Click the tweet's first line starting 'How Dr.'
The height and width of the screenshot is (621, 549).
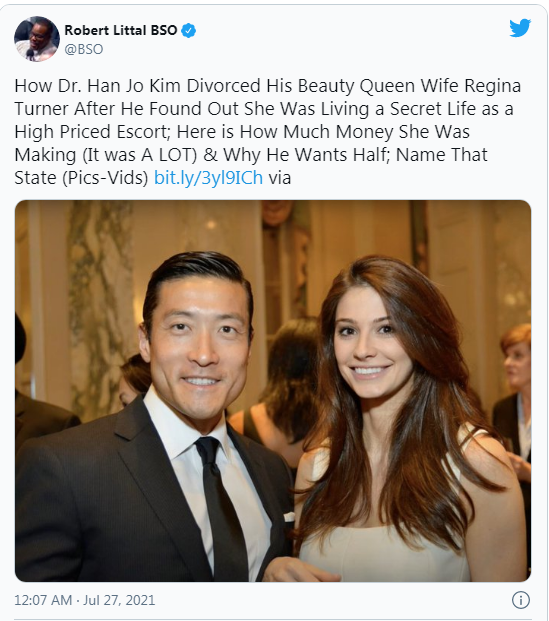[x=268, y=86]
